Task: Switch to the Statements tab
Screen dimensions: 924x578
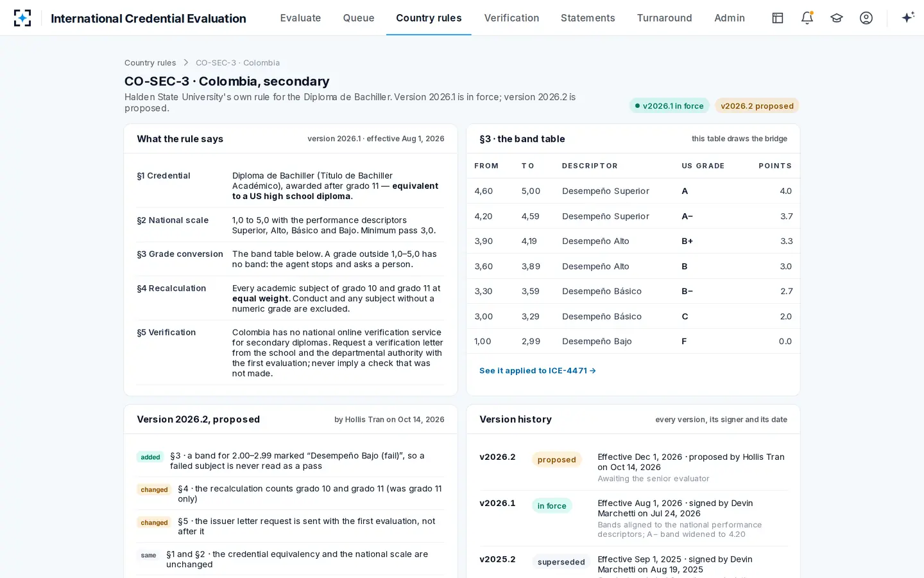Action: pyautogui.click(x=588, y=18)
